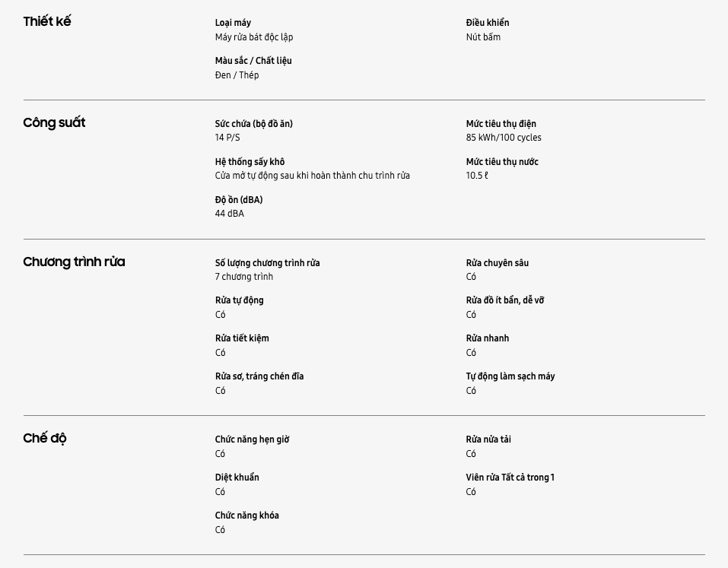Select the Chương trình rửa section heading
This screenshot has width=728, height=568.
click(x=74, y=262)
